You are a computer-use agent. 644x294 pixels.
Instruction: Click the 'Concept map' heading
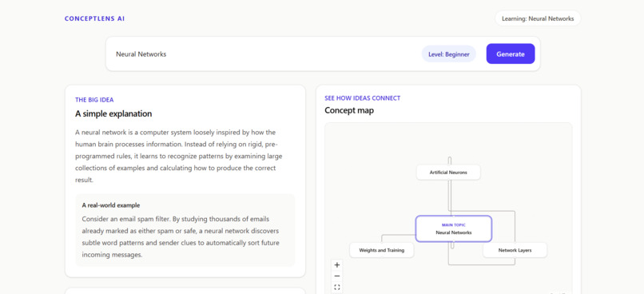coord(349,110)
